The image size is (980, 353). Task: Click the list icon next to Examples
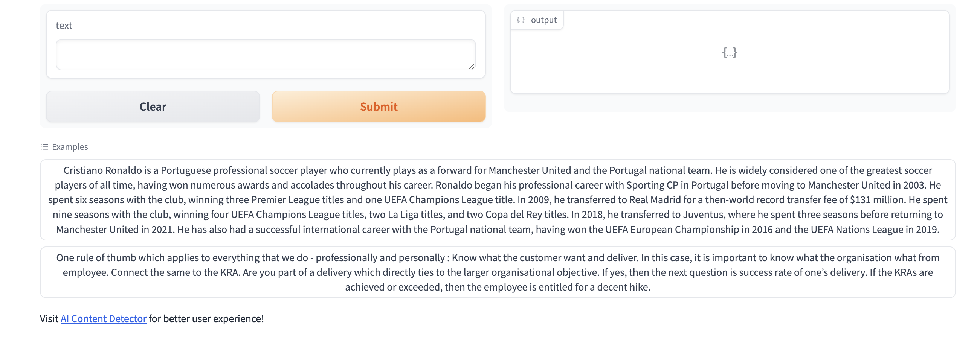point(44,147)
